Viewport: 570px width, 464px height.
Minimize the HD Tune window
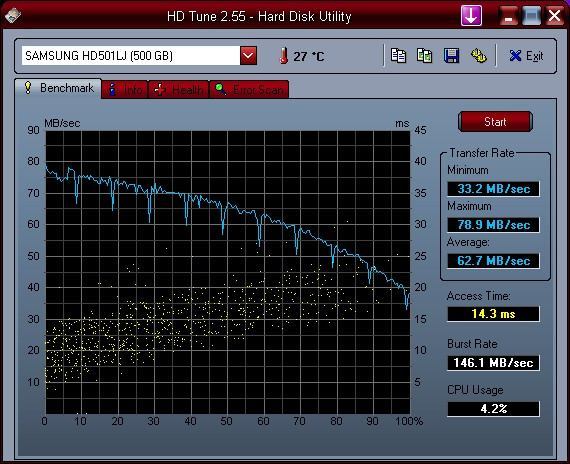(x=508, y=16)
